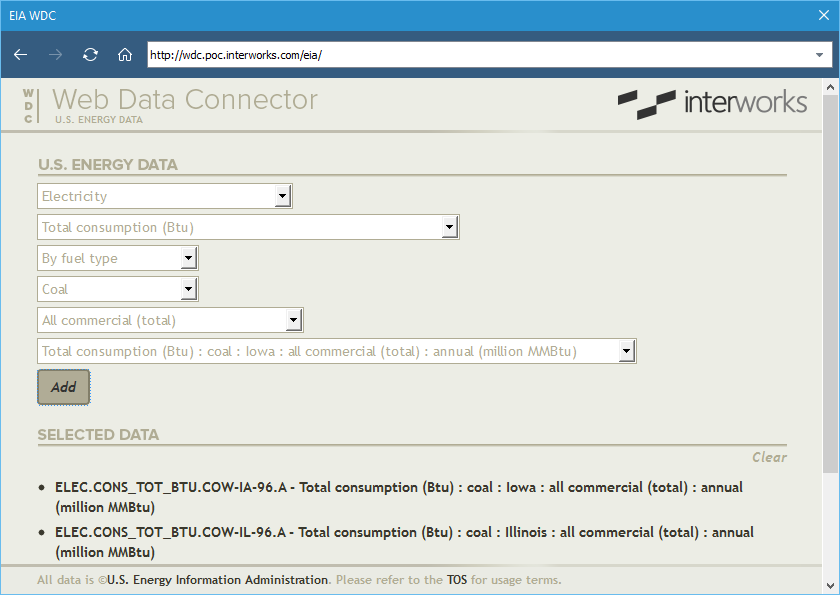Open the All commercial (total) dropdown
Viewport: 840px width, 595px height.
coord(170,320)
